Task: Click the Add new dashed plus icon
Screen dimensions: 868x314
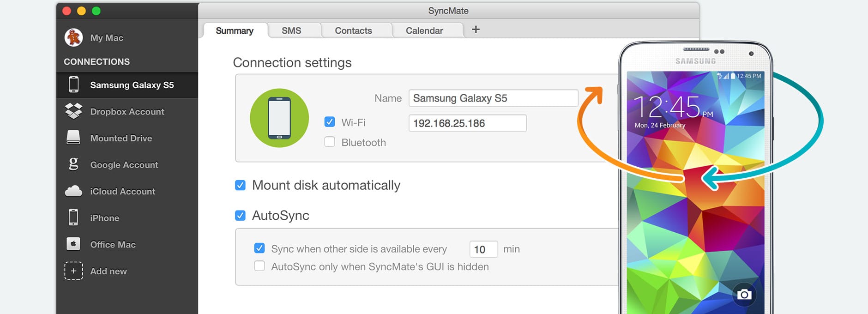Action: click(73, 271)
